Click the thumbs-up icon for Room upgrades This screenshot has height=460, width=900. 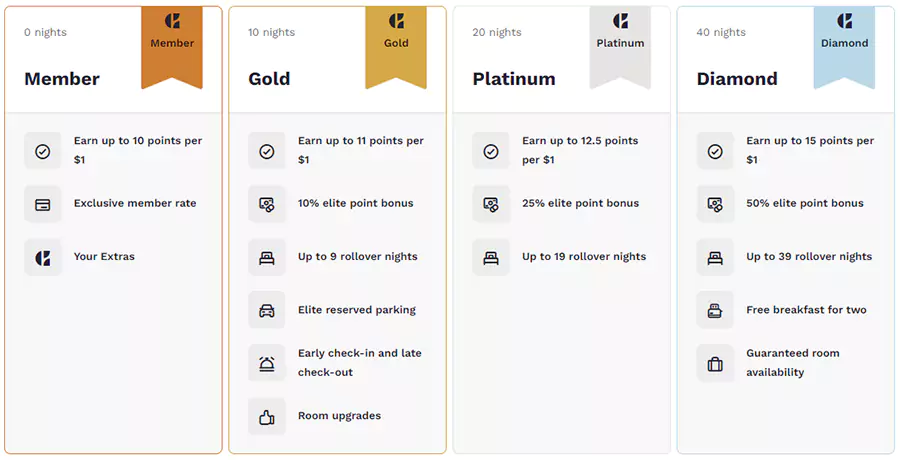[x=267, y=417]
